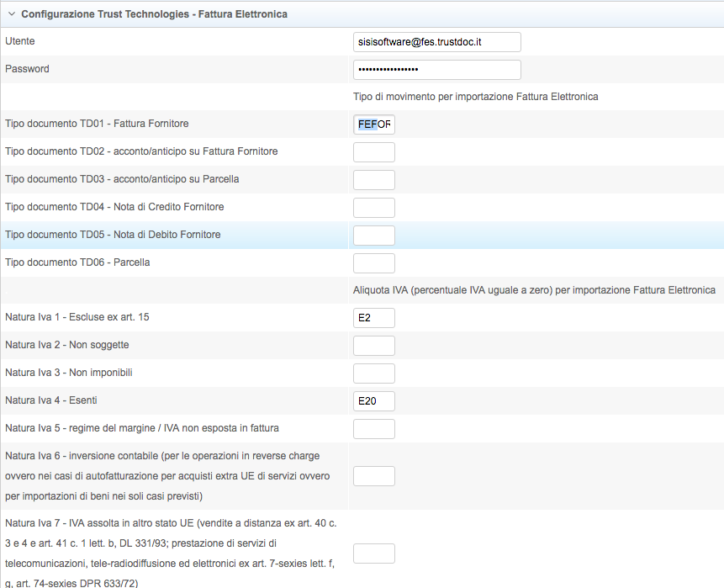Focus the Password input field
Viewport: 724px width, 588px height.
coord(436,70)
